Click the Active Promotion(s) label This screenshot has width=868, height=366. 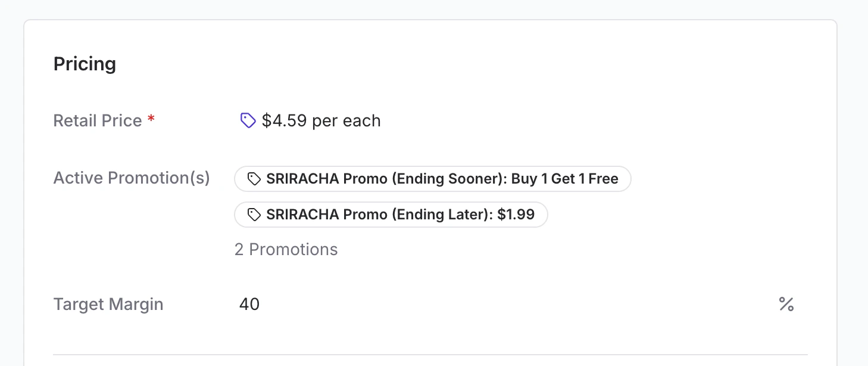point(132,178)
